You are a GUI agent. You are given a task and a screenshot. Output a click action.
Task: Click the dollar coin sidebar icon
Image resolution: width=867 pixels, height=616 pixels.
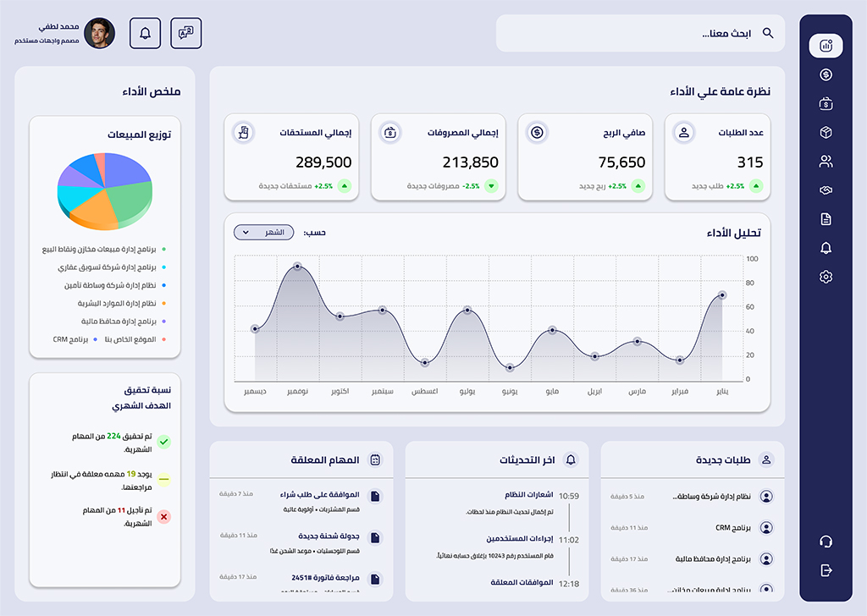pyautogui.click(x=826, y=75)
